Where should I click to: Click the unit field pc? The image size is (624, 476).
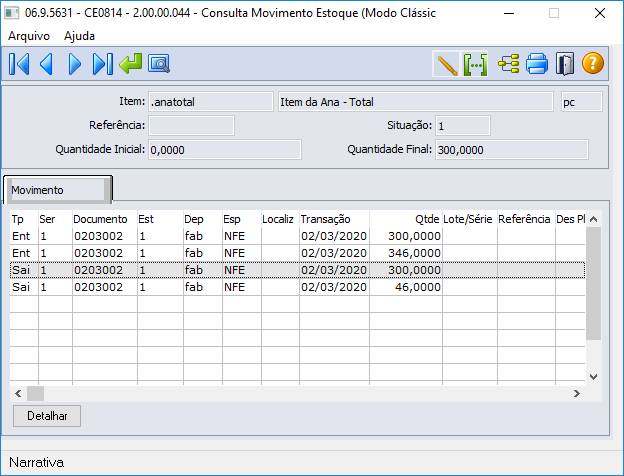coord(581,102)
